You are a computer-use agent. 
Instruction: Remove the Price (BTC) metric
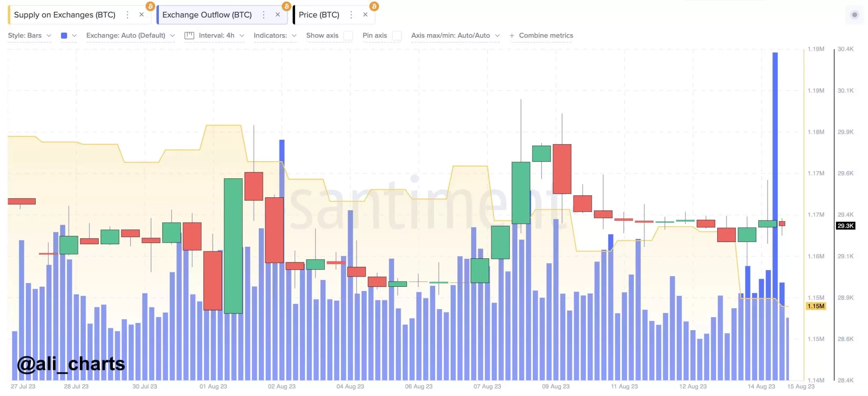tap(365, 15)
